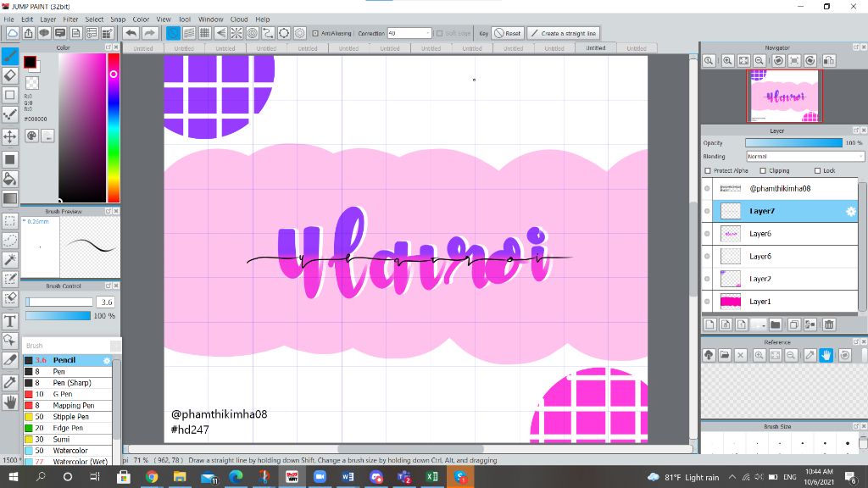The width and height of the screenshot is (868, 488).
Task: Toggle the AntiAliasing checkbox
Action: [315, 33]
